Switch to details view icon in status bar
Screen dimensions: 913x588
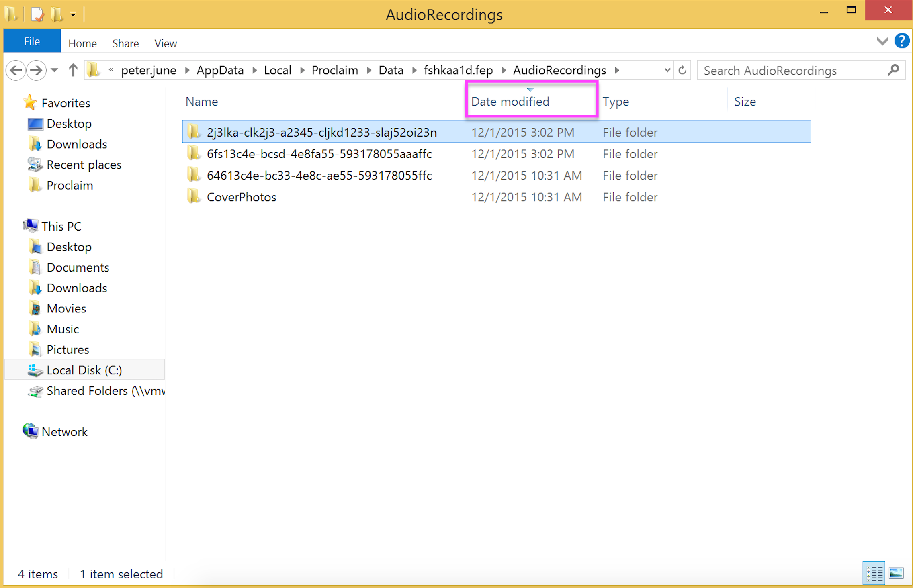tap(874, 573)
